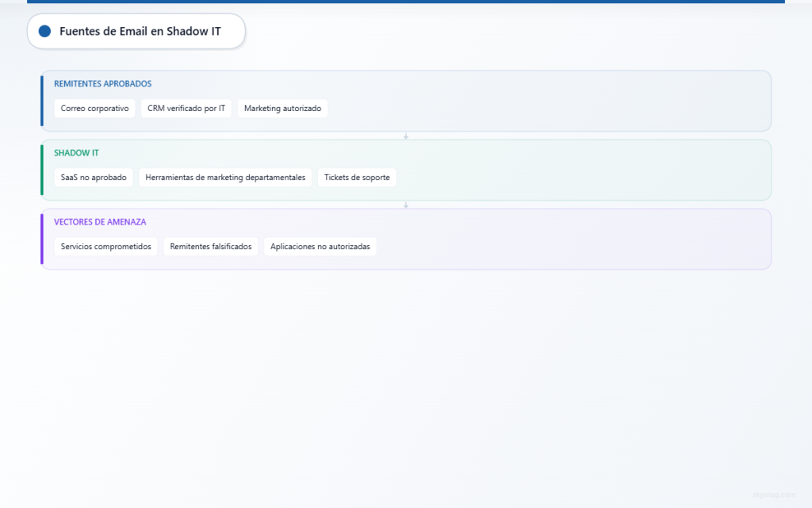Select the CRM verificado por IT chip
The height and width of the screenshot is (508, 812).
(x=186, y=108)
